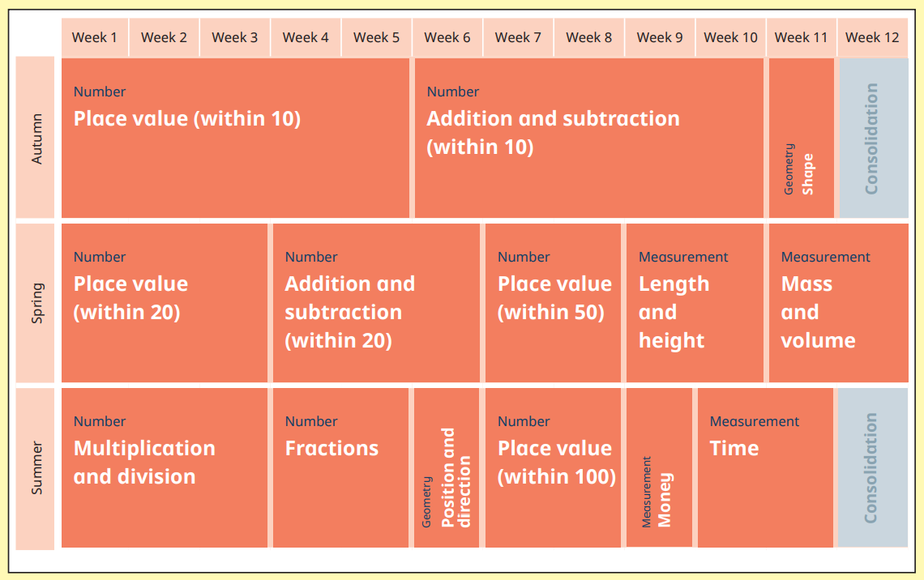Image resolution: width=924 pixels, height=580 pixels.
Task: Open the Multiplication and division block
Action: 164,467
